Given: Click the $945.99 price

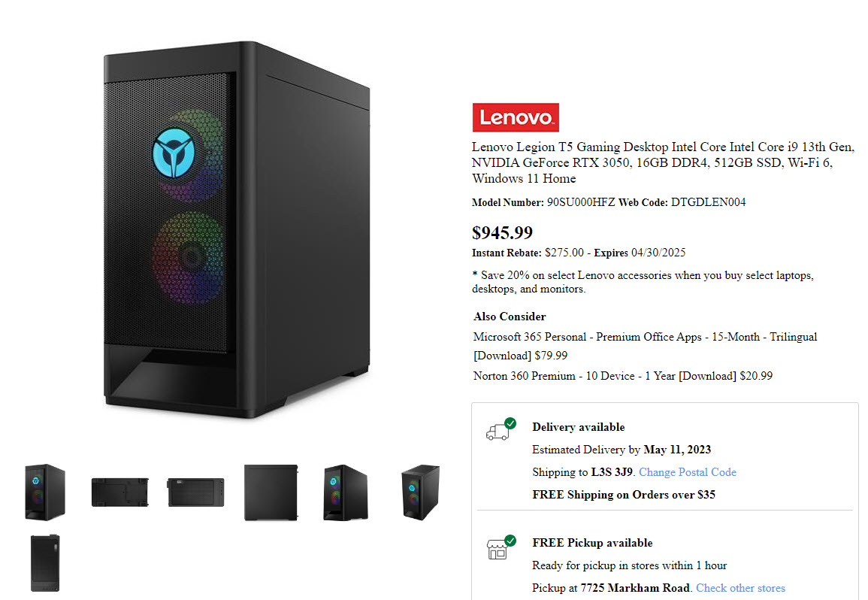Looking at the screenshot, I should coord(502,232).
